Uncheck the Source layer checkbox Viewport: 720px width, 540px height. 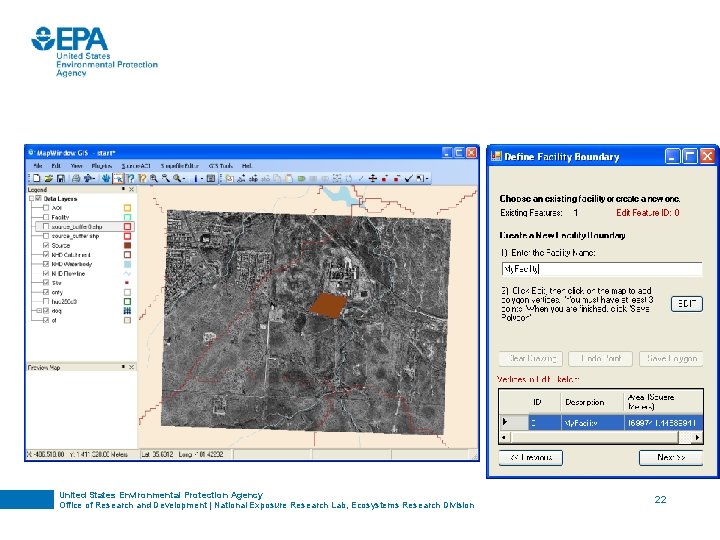pyautogui.click(x=46, y=245)
